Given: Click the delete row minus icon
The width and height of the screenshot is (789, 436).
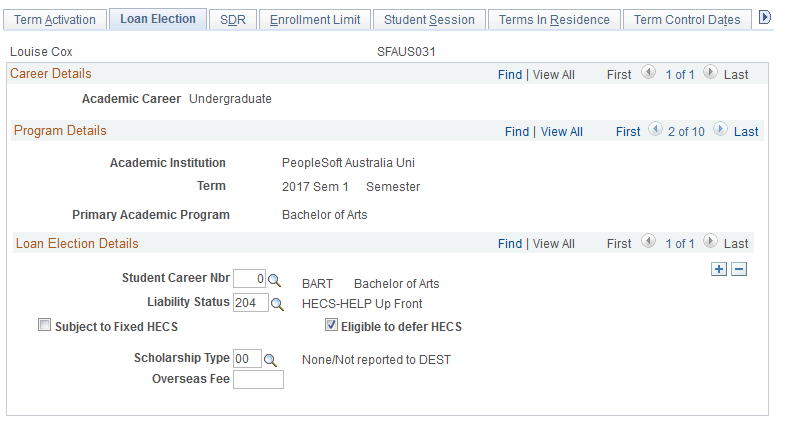Looking at the screenshot, I should pos(739,269).
